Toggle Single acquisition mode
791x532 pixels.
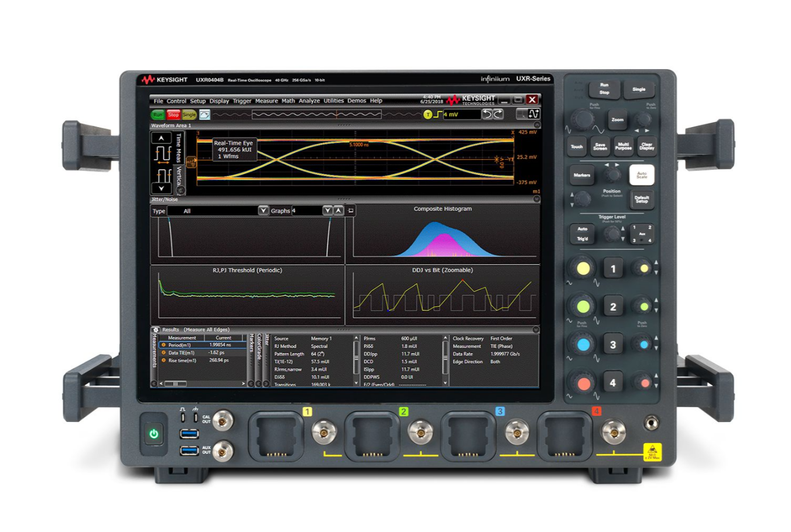pos(188,115)
